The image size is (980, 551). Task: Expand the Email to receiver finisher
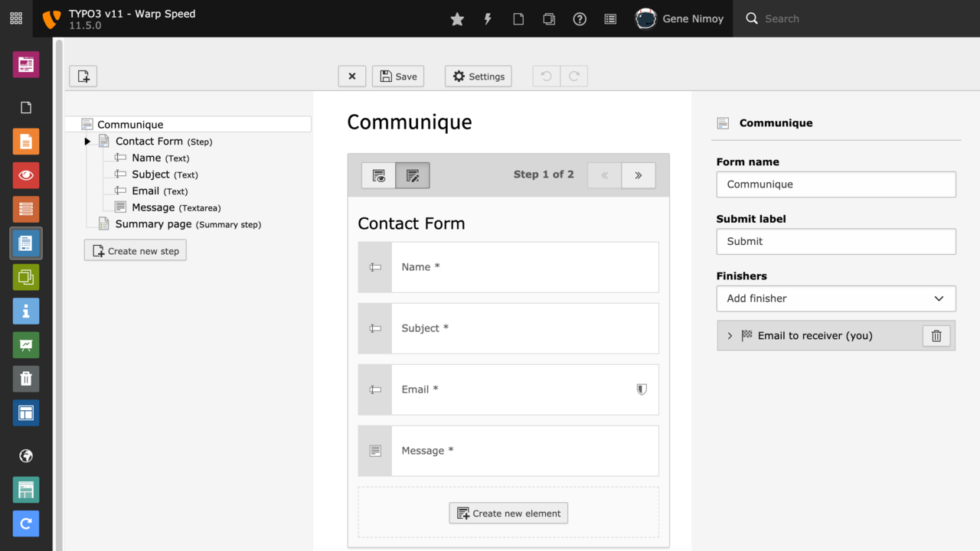pos(730,336)
